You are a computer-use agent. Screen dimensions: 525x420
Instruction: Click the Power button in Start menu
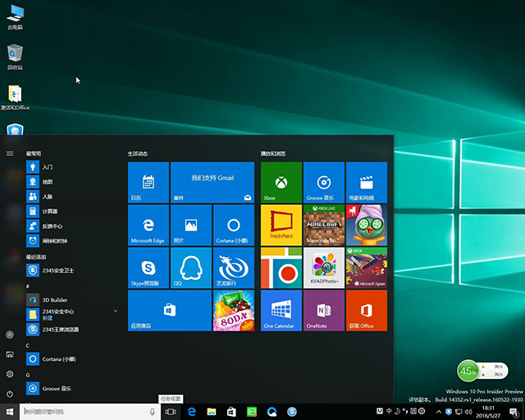coord(10,394)
